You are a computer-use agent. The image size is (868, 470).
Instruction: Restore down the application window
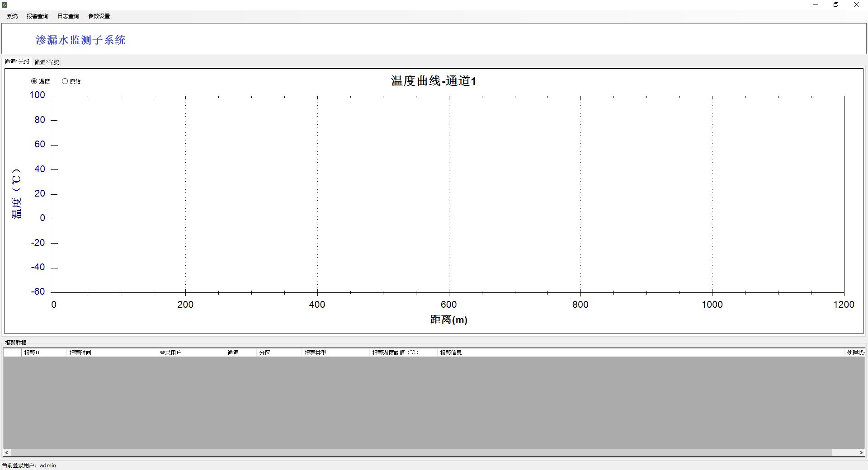click(x=836, y=5)
